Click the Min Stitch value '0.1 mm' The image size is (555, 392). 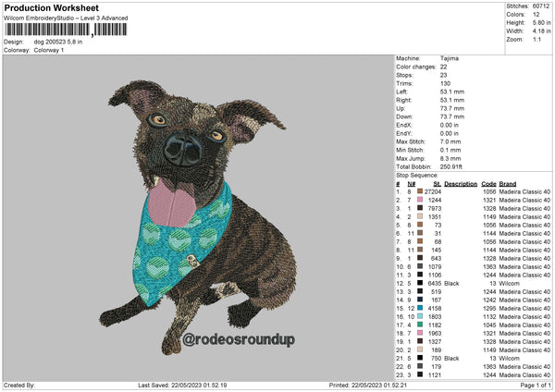coord(450,150)
